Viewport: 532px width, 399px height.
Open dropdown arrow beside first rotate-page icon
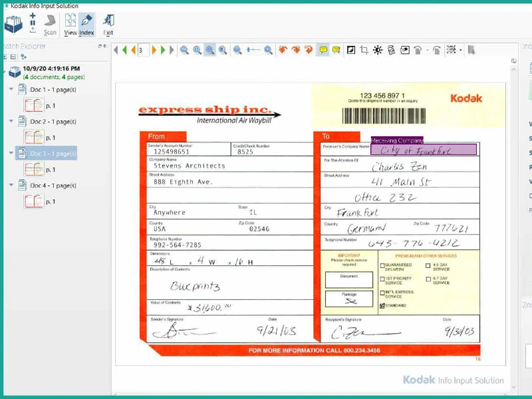point(427,51)
